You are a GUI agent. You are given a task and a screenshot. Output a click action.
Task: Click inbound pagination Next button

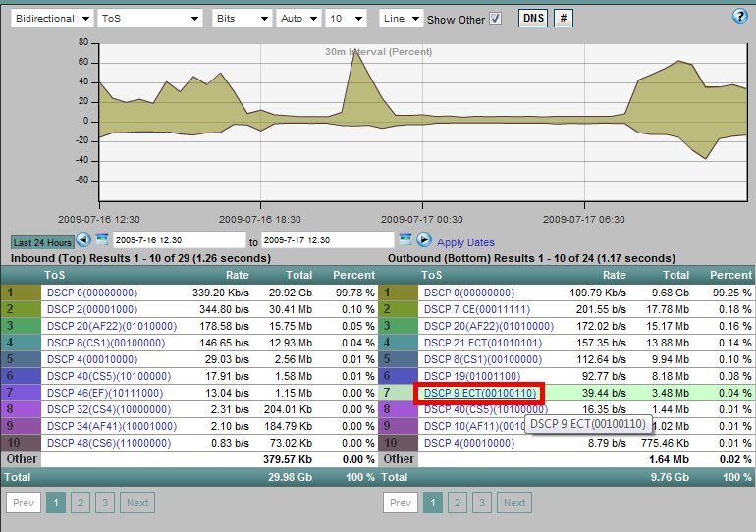point(137,503)
